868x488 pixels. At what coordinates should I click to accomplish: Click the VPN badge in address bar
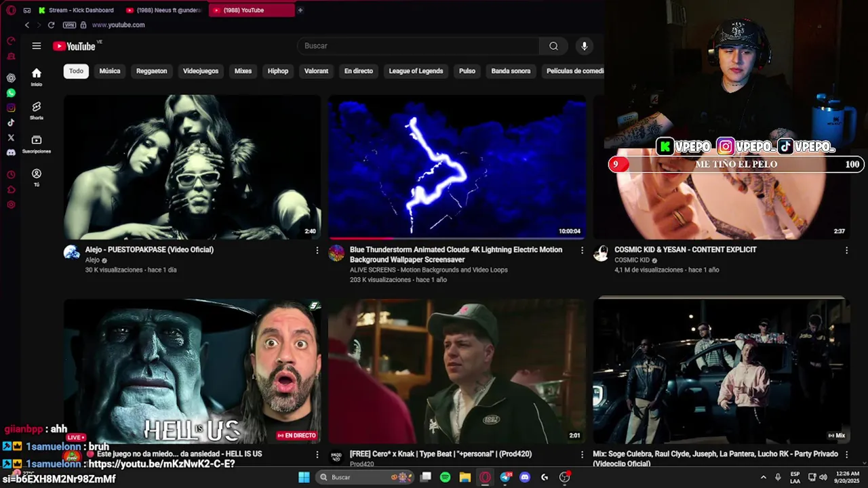pyautogui.click(x=69, y=25)
